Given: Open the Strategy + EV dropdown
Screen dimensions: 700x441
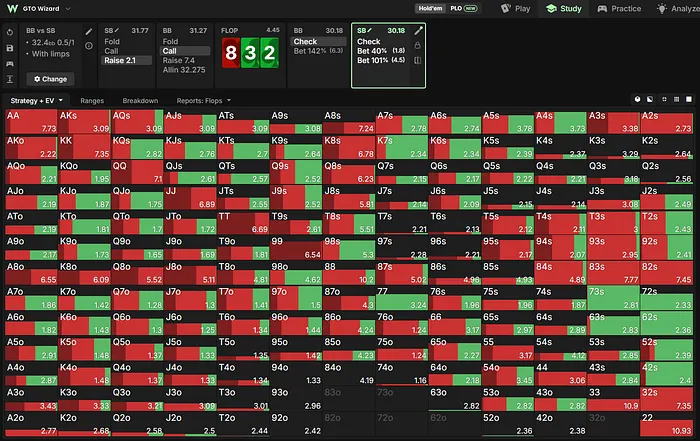Looking at the screenshot, I should pyautogui.click(x=37, y=100).
